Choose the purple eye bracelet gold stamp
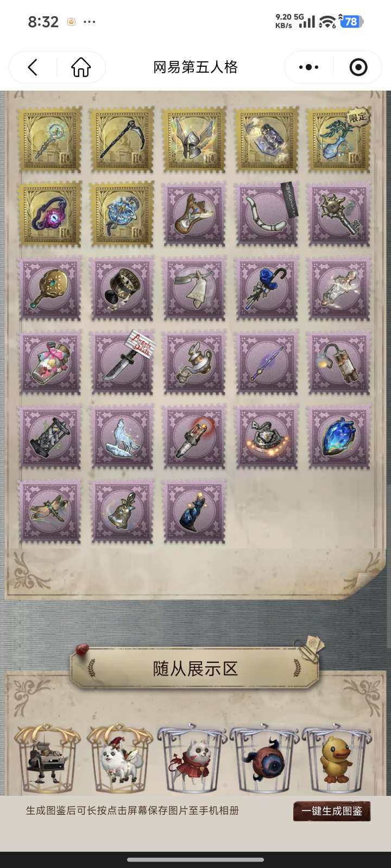 point(50,214)
